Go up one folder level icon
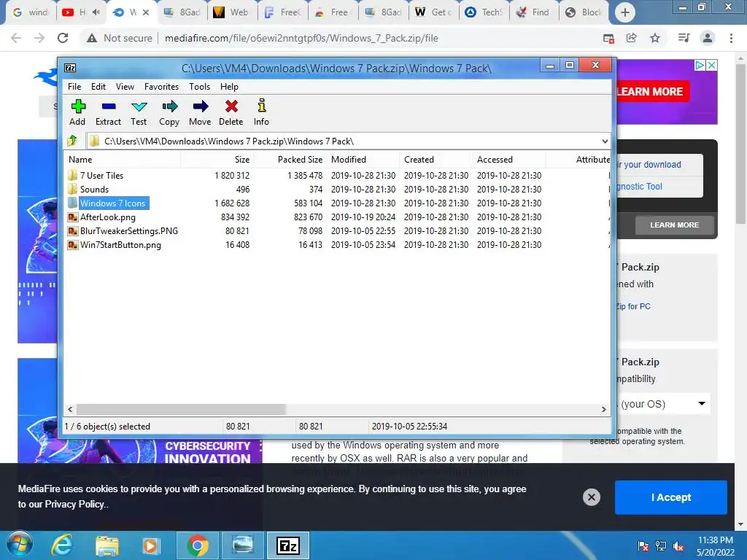The width and height of the screenshot is (747, 560). point(72,141)
